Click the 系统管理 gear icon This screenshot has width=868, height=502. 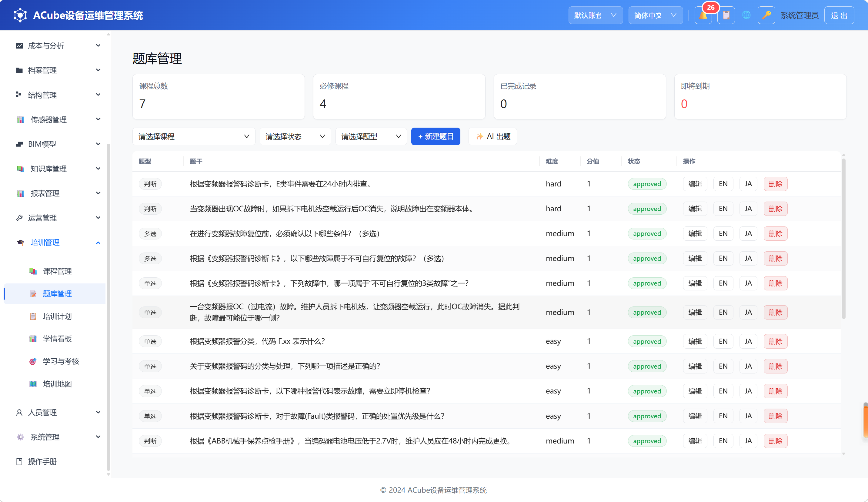point(20,437)
